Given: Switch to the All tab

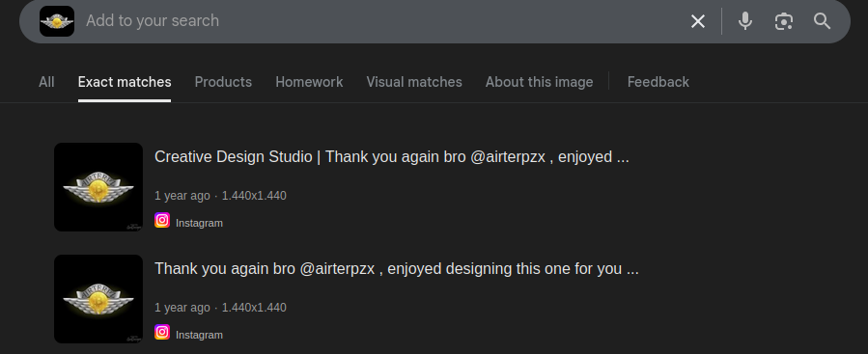Looking at the screenshot, I should click(x=46, y=82).
